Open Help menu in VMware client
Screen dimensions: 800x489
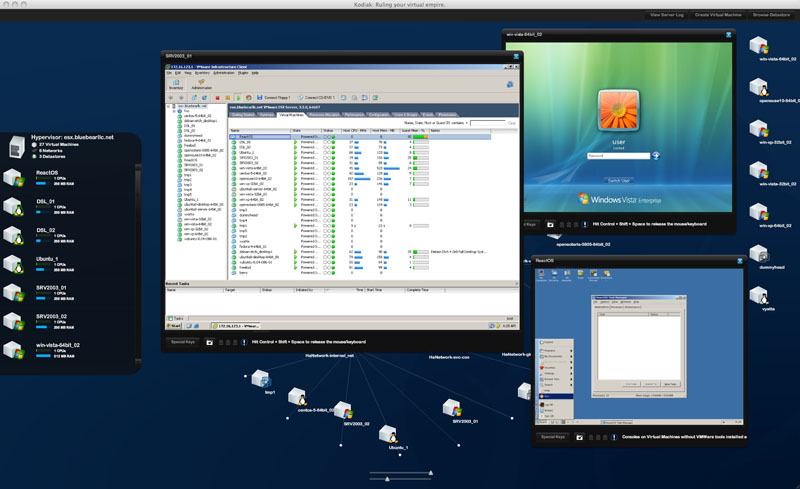255,73
